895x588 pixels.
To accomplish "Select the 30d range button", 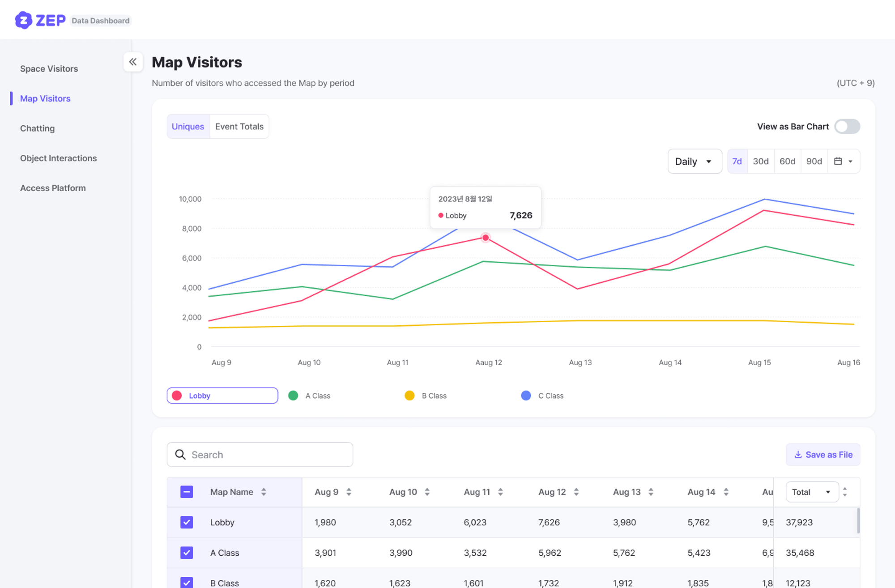I will (x=760, y=161).
